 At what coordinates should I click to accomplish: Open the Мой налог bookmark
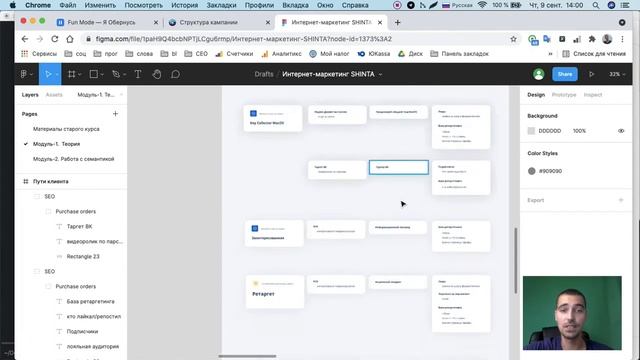[329, 53]
